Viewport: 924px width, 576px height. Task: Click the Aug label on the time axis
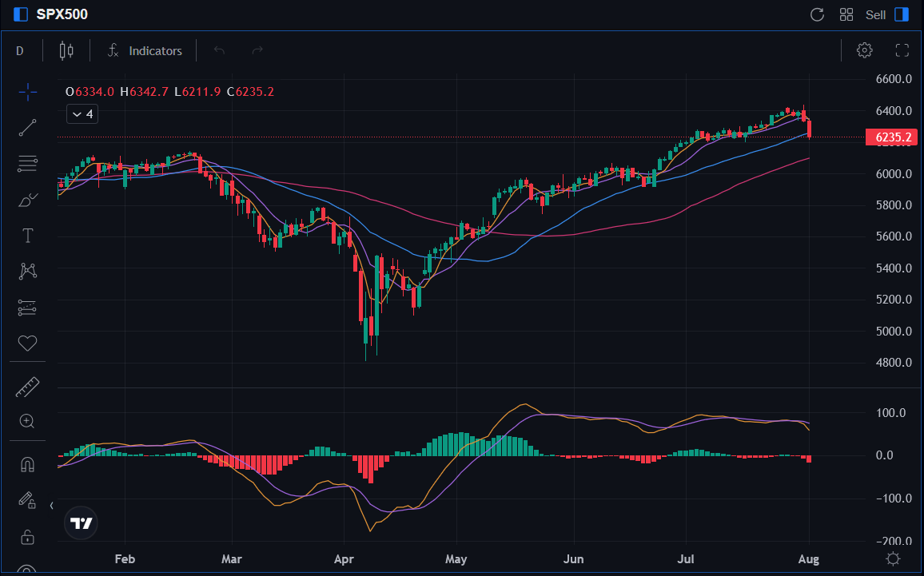tap(809, 559)
